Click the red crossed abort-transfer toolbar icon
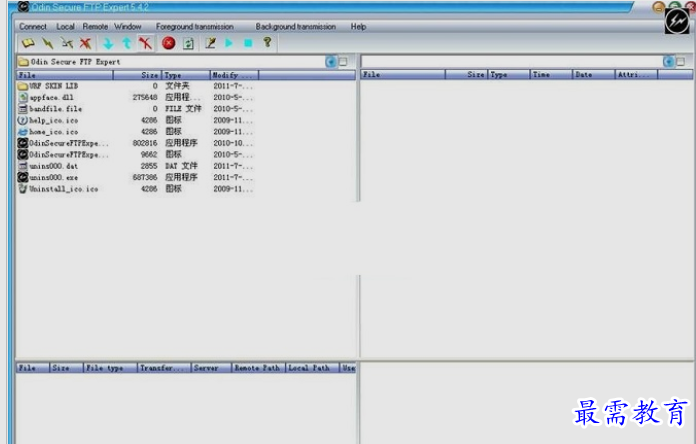The width and height of the screenshot is (696, 444). coord(145,43)
